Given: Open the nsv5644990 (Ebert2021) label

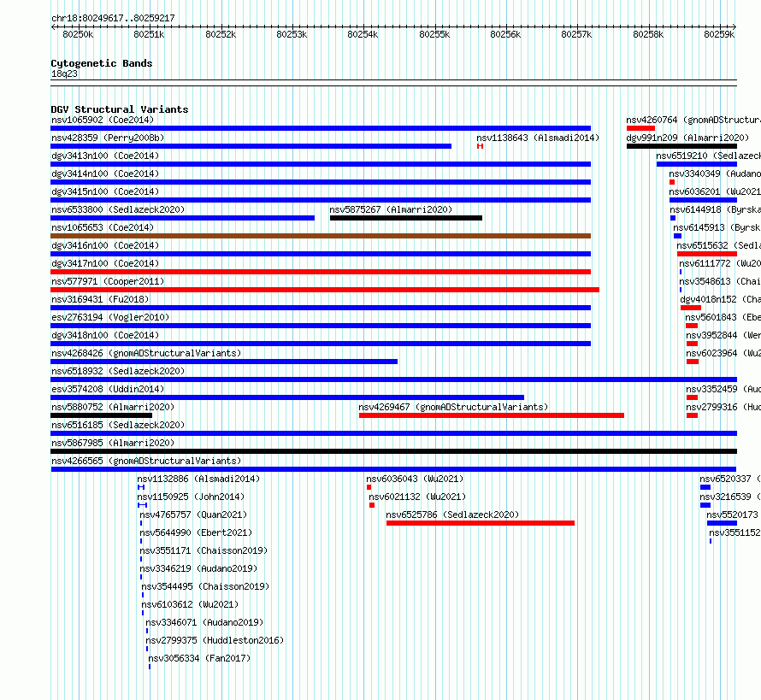Looking at the screenshot, I should pyautogui.click(x=196, y=532).
